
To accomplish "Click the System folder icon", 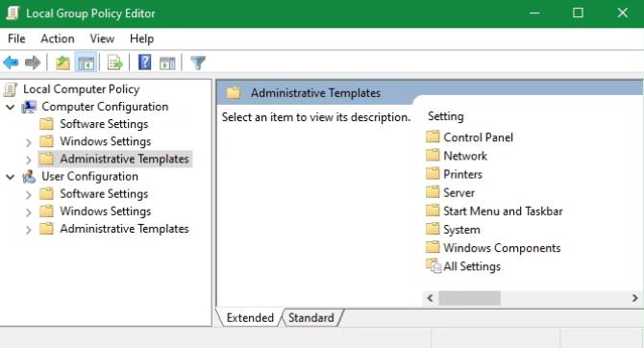I will (x=433, y=229).
